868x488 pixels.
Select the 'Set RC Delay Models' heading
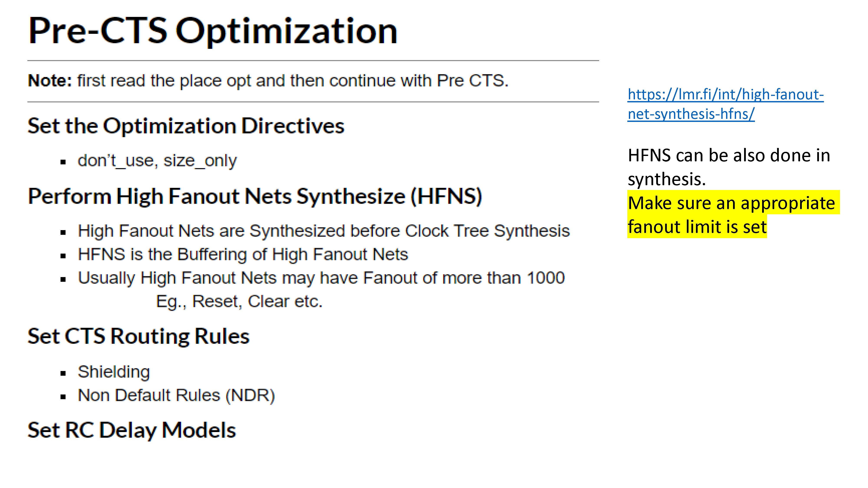coord(132,430)
